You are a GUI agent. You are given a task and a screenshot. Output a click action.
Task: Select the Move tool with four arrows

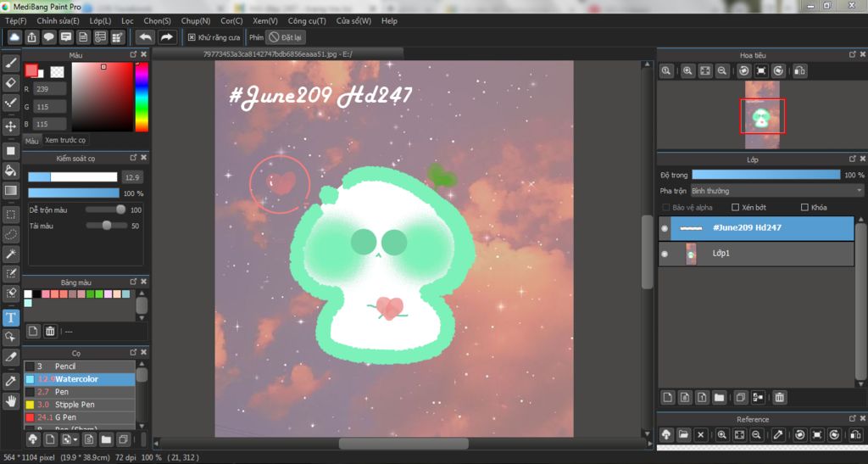(x=10, y=126)
